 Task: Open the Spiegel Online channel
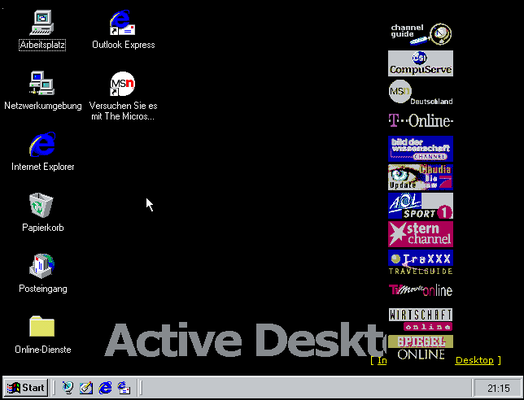pyautogui.click(x=421, y=348)
